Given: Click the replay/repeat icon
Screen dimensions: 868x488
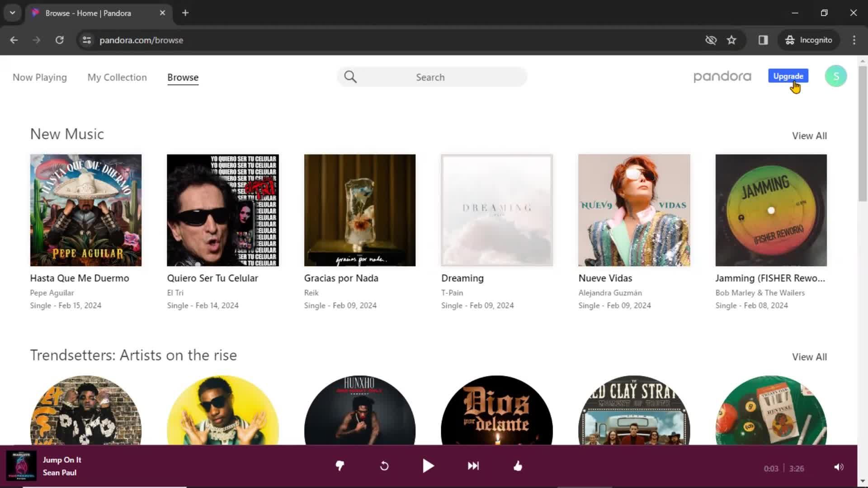Looking at the screenshot, I should pyautogui.click(x=384, y=466).
